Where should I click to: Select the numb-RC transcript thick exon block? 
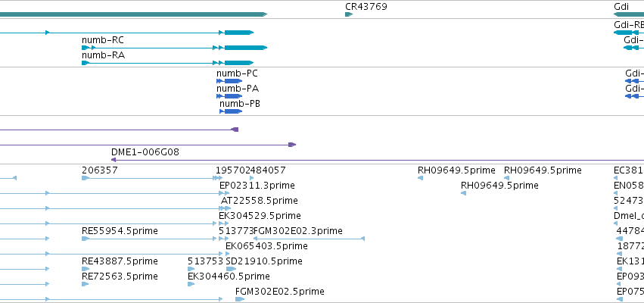pos(246,48)
